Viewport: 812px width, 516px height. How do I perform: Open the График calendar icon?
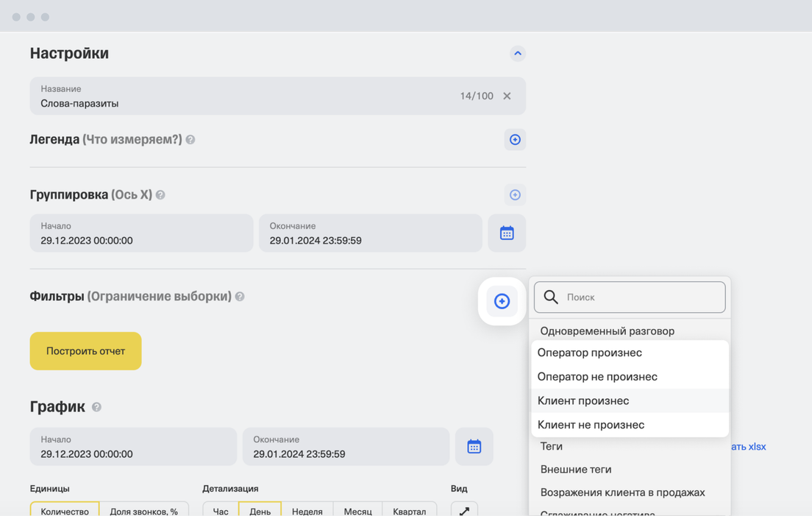pyautogui.click(x=474, y=447)
